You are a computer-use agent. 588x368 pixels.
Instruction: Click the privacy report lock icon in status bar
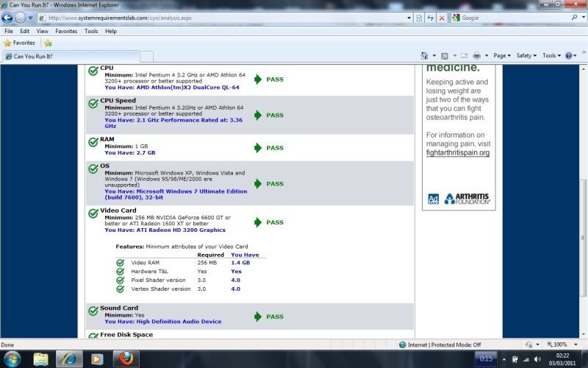tap(529, 344)
